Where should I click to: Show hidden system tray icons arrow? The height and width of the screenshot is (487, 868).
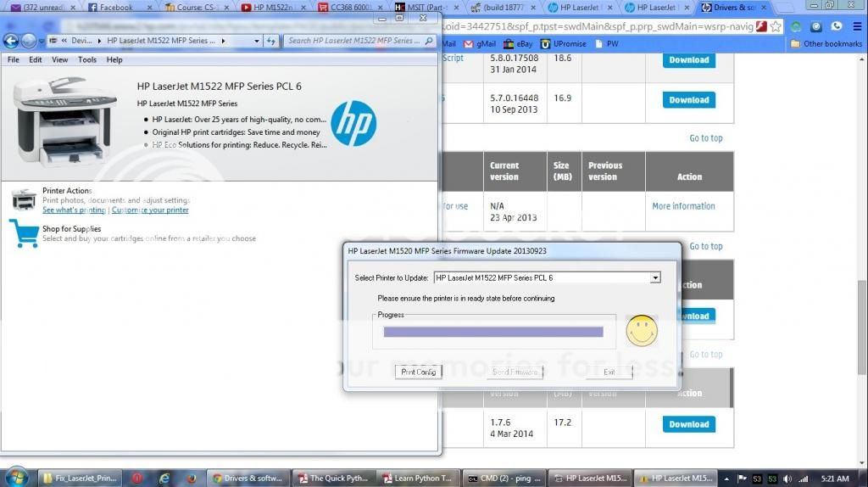coord(726,479)
